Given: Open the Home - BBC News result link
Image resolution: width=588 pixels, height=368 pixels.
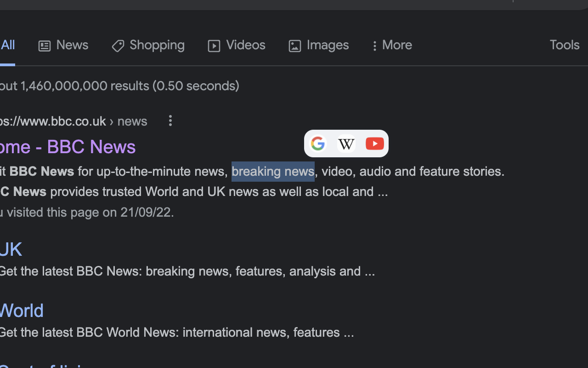Looking at the screenshot, I should click(x=68, y=147).
